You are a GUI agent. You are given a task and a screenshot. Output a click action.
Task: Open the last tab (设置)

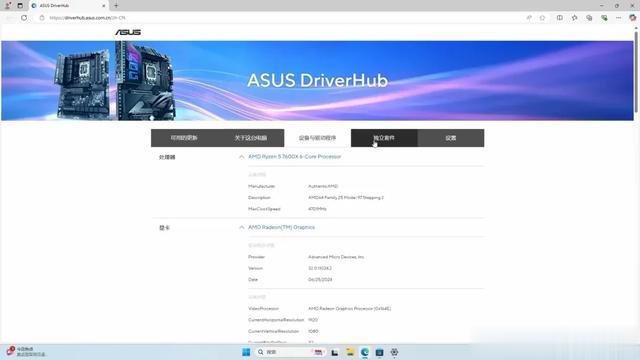pyautogui.click(x=451, y=138)
